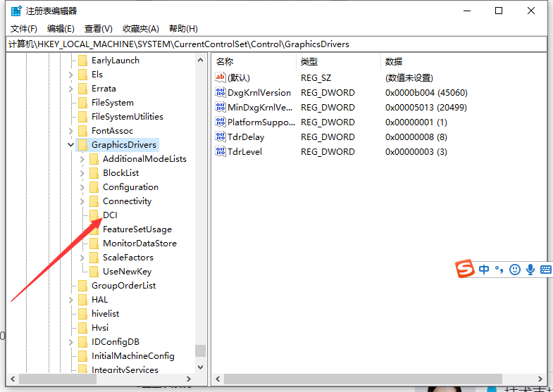The height and width of the screenshot is (392, 553).
Task: Click the registry path address bar
Action: coord(276,44)
